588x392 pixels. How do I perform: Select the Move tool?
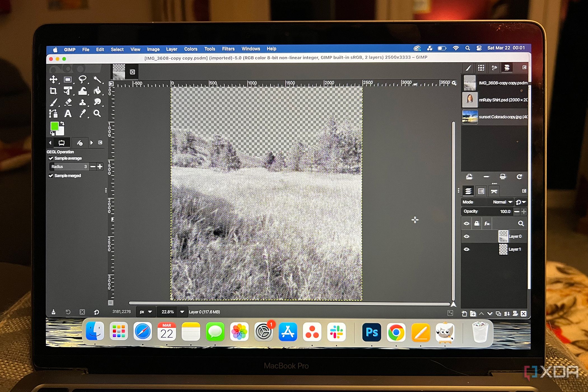coord(53,80)
